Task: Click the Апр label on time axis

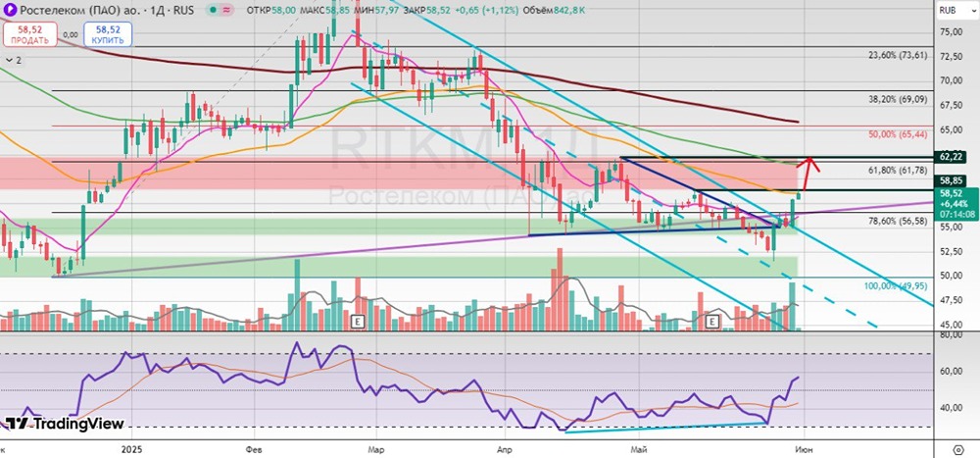Action: (x=503, y=449)
